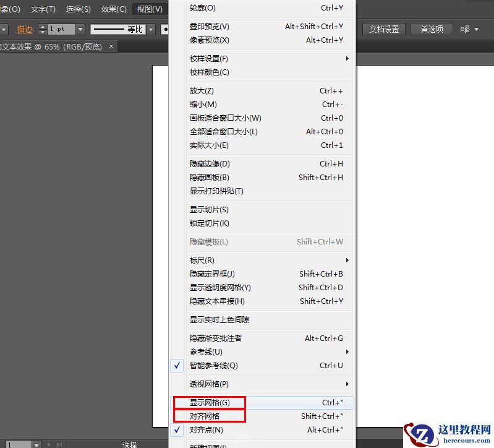This screenshot has height=448, width=494.
Task: Click 隐藏渐变批注者 menu item
Action: pos(271,338)
